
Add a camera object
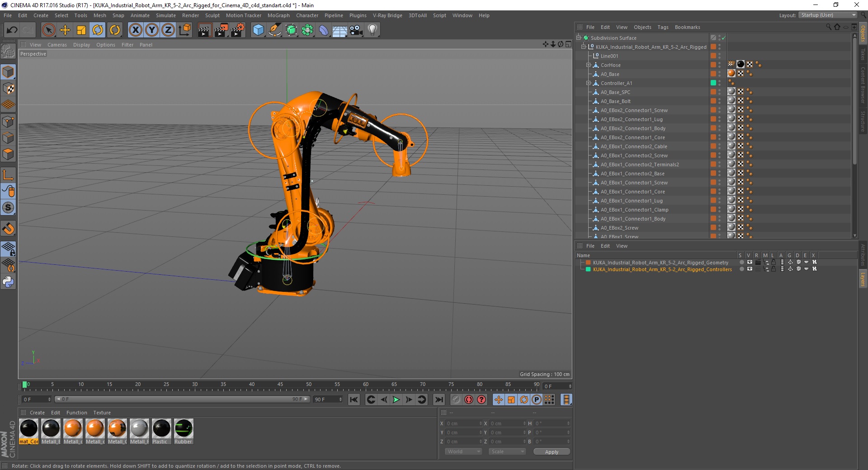pos(356,30)
